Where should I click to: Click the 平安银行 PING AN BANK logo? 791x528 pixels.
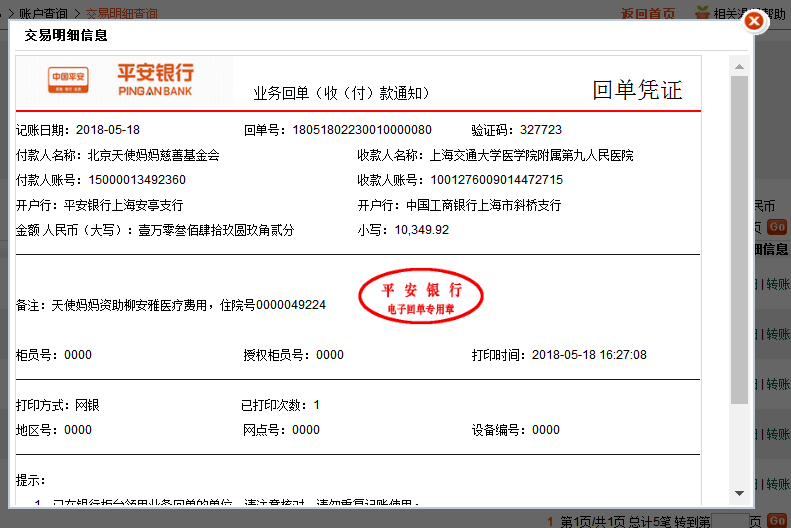(x=155, y=80)
